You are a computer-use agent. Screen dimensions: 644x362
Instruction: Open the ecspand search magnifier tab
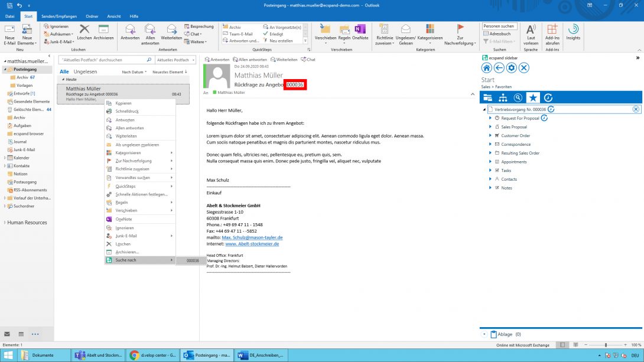coord(518,97)
